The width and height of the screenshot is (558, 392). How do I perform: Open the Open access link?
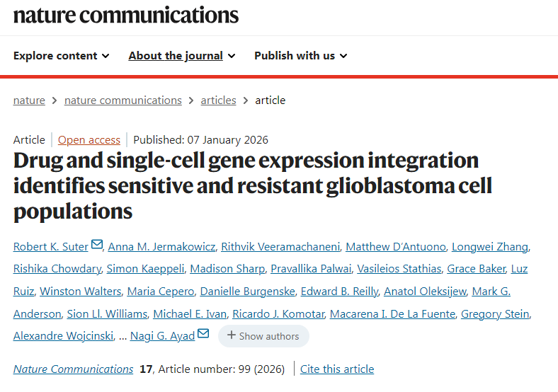click(x=89, y=139)
